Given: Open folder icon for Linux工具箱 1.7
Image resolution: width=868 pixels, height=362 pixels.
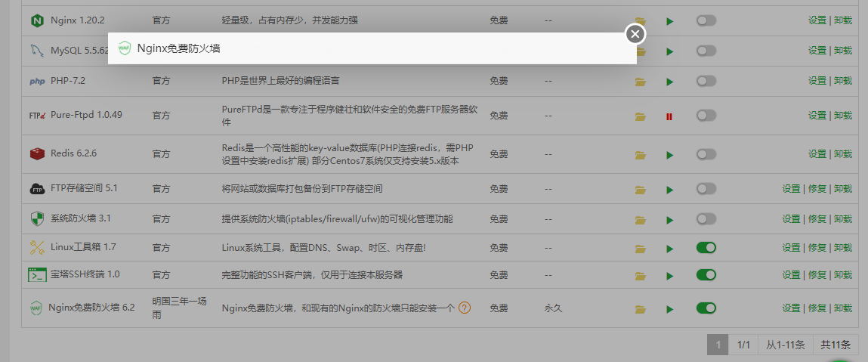Looking at the screenshot, I should (641, 249).
